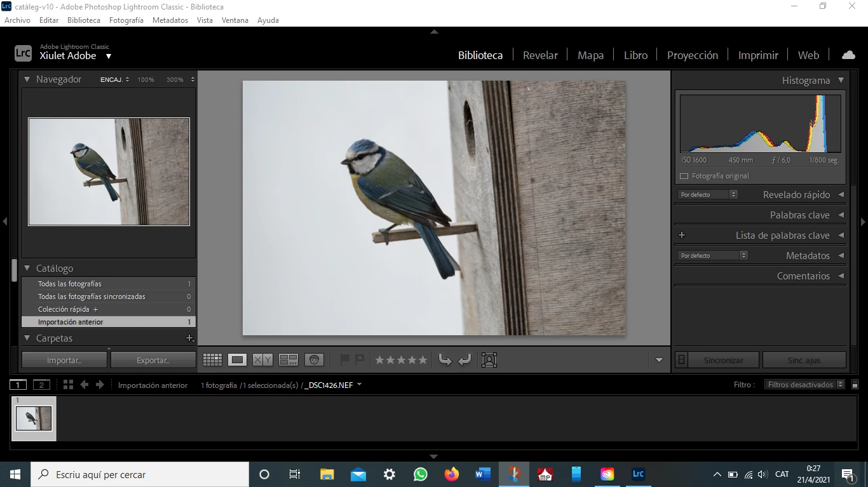868x487 pixels.
Task: Open the Imprimir module
Action: (758, 55)
